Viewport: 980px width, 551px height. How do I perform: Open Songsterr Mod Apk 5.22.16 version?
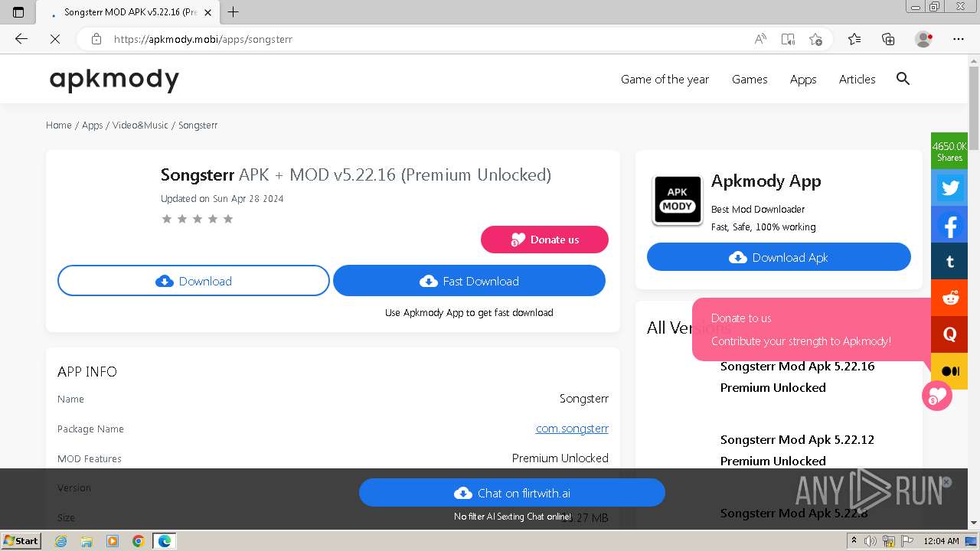[797, 377]
